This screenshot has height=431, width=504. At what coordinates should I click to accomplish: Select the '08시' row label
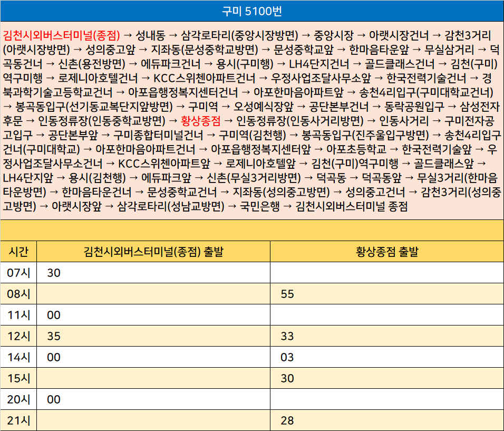click(18, 294)
